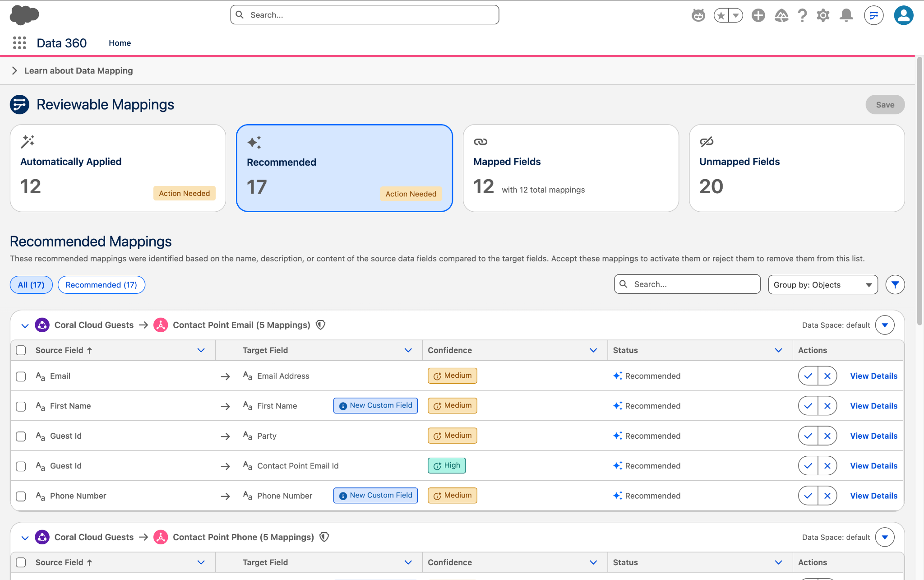Select all rows in Contact Point Email table
The image size is (924, 580).
pyautogui.click(x=21, y=350)
